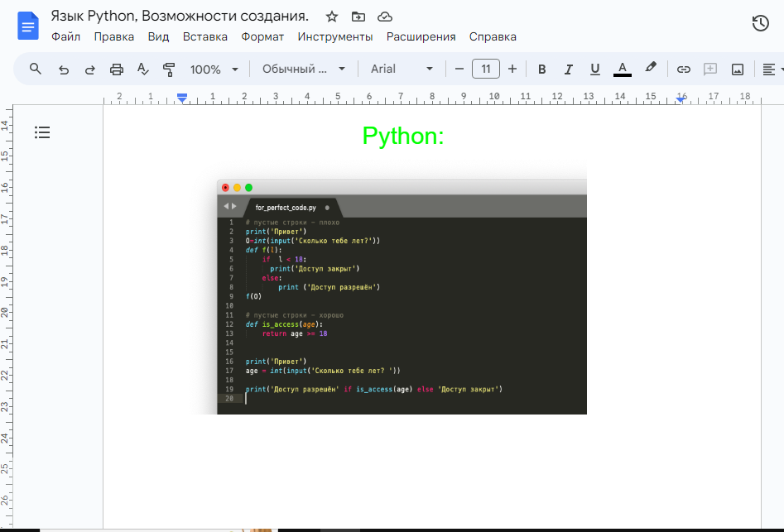Open the paragraph style dropdown

coord(304,69)
